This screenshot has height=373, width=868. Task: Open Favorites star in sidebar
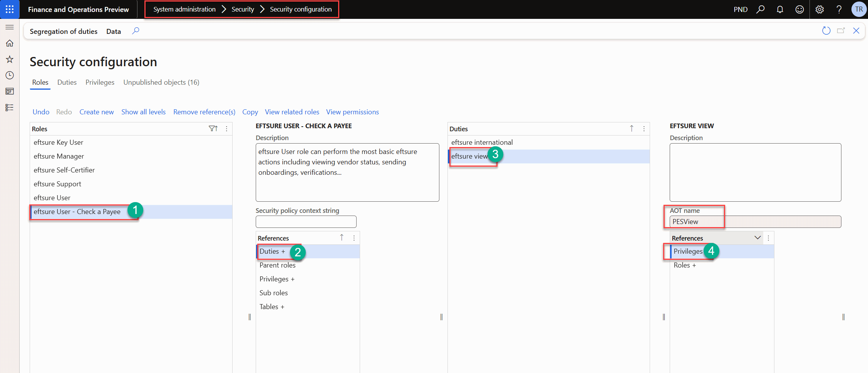pyautogui.click(x=10, y=59)
